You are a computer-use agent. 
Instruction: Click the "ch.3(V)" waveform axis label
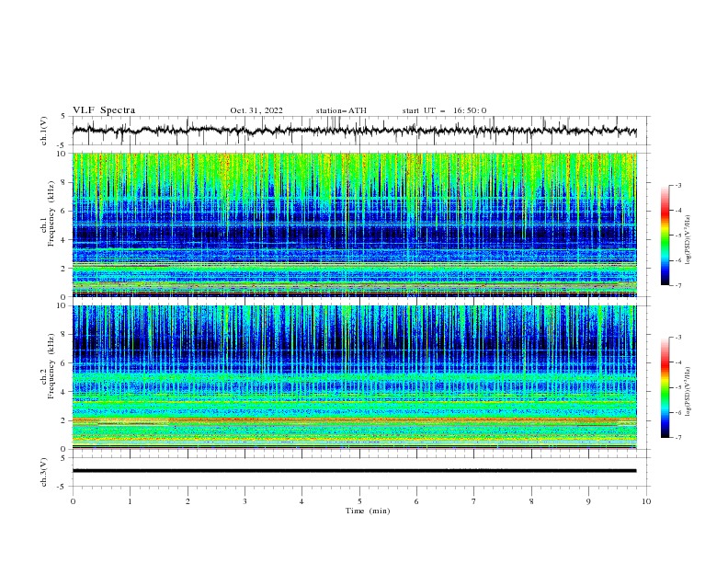coord(44,472)
